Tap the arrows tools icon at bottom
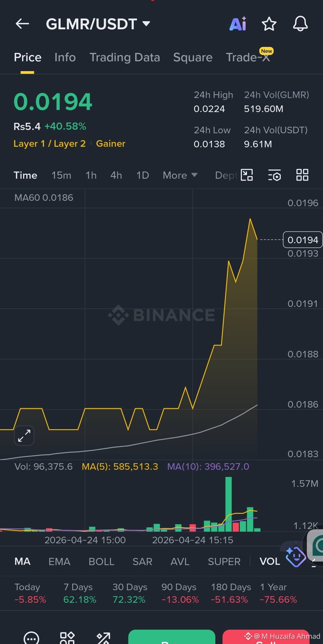323x644 pixels. click(x=103, y=638)
